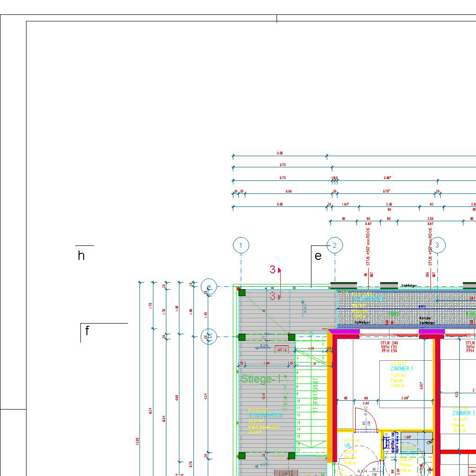Select grid axis bubble 1
476x476 pixels.
pos(241,245)
